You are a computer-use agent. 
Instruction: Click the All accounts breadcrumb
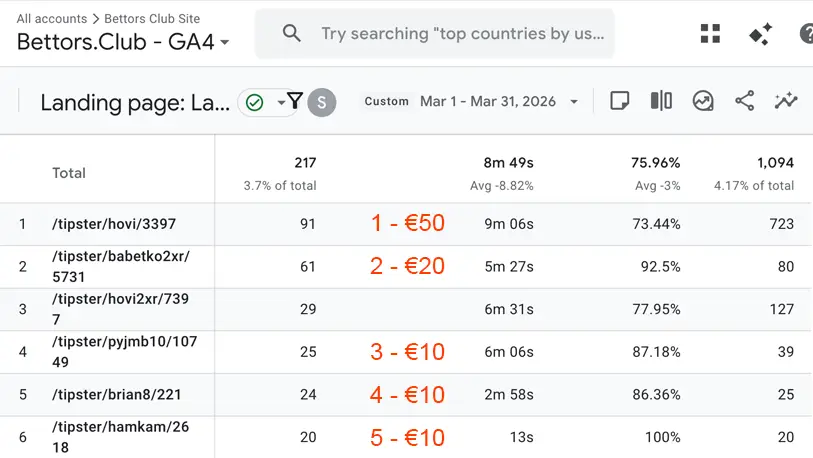51,18
